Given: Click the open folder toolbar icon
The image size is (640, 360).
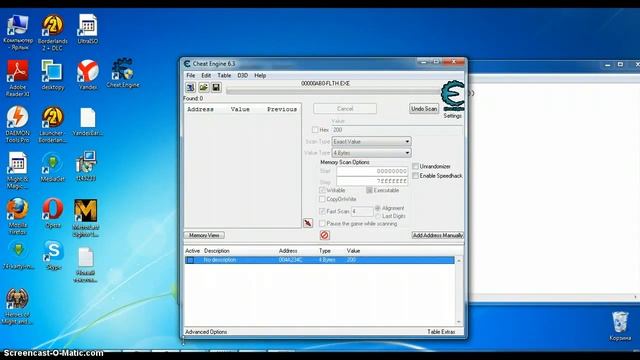Looking at the screenshot, I should point(203,87).
